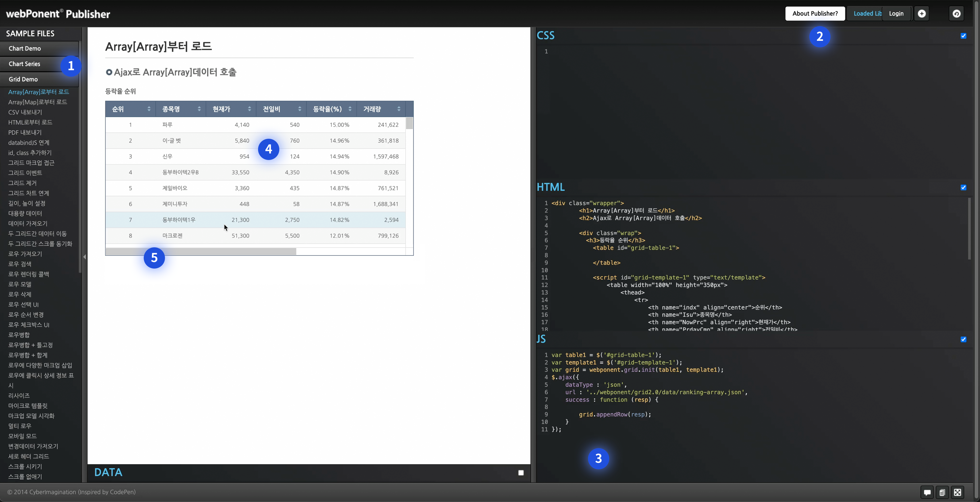Expand the Chart Series section

[24, 64]
